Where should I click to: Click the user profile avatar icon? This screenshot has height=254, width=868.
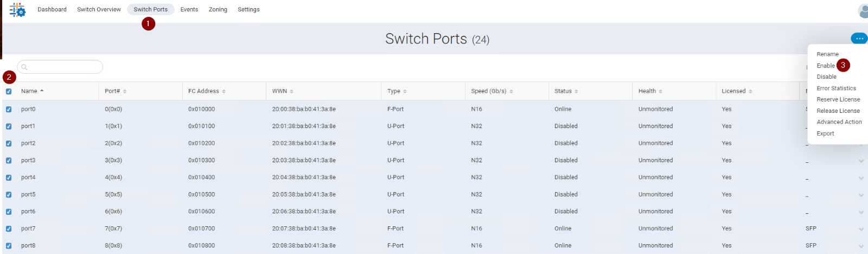coord(864,10)
